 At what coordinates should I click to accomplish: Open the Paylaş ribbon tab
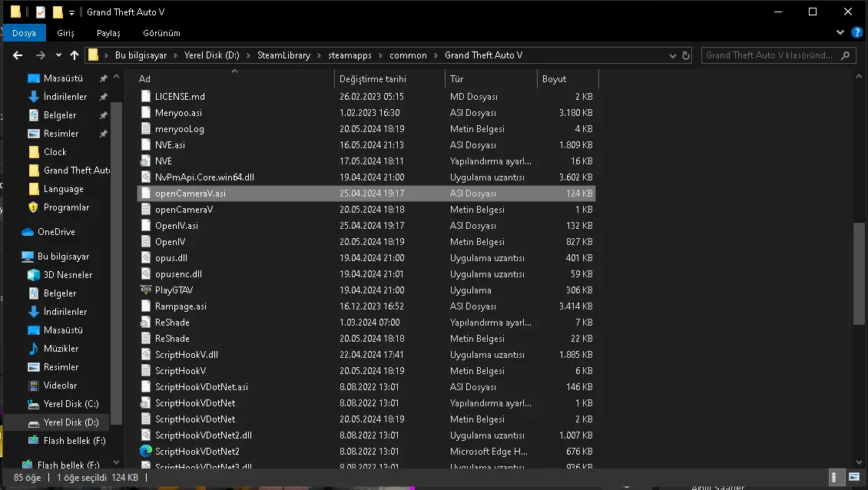click(108, 33)
